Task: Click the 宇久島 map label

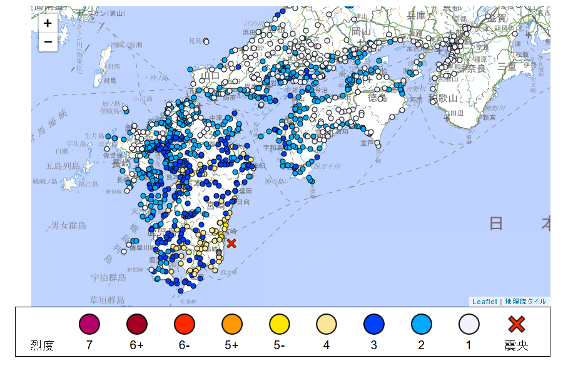Action: click(x=76, y=144)
